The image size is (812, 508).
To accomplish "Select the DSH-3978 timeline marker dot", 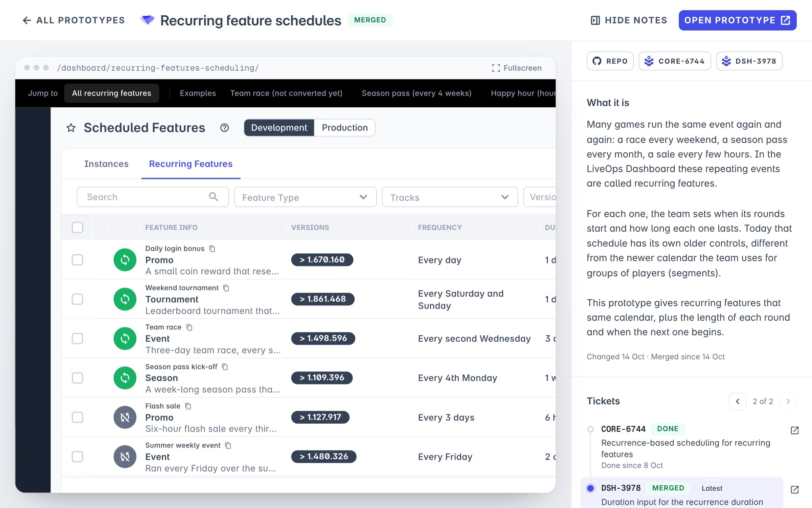I will click(590, 488).
